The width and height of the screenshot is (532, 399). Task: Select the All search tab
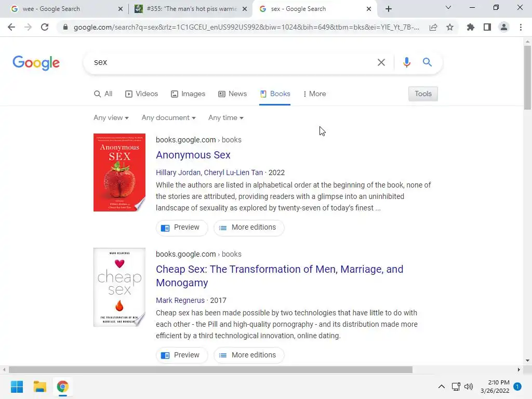tap(103, 94)
